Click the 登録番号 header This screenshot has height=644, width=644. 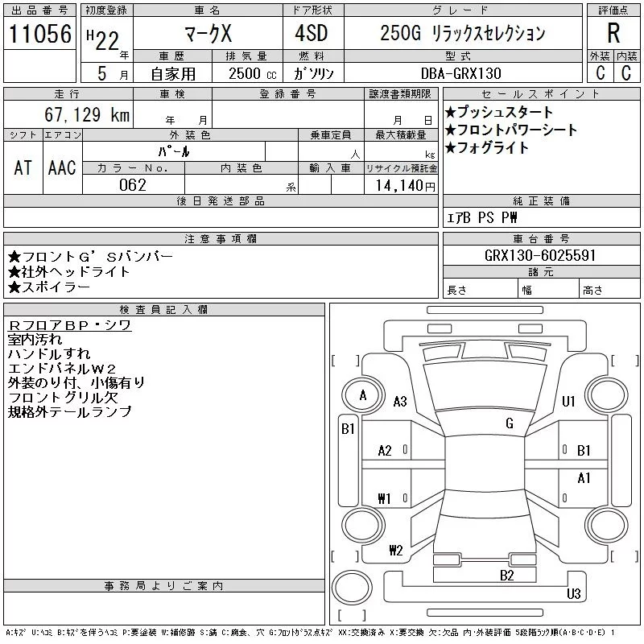click(287, 93)
